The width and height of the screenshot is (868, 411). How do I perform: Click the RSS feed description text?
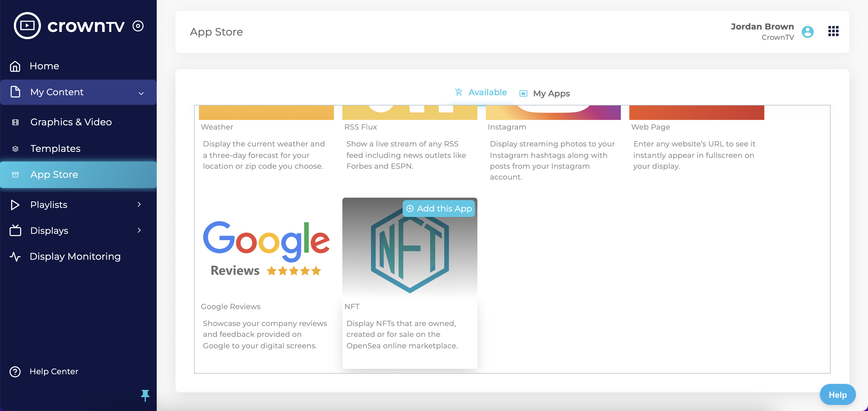[x=406, y=155]
